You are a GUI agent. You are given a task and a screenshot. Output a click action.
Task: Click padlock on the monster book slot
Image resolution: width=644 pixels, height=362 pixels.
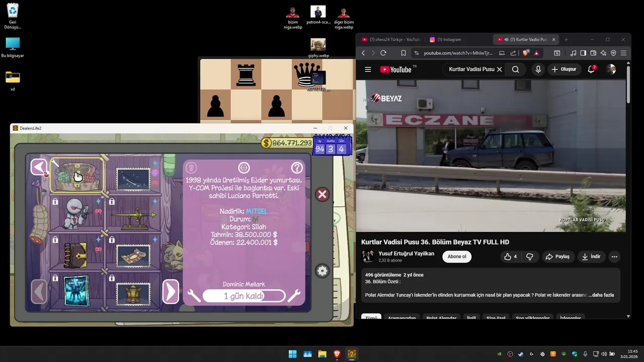tap(55, 239)
